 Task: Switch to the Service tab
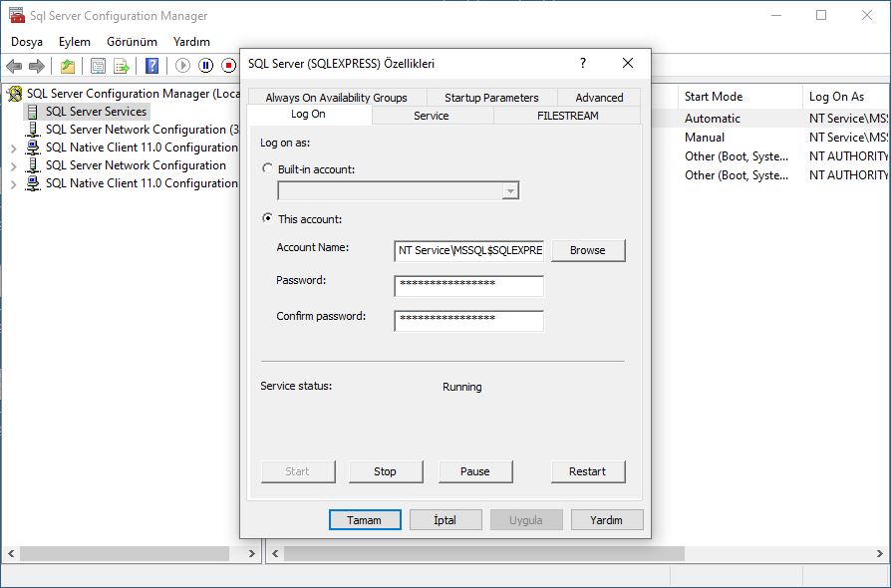tap(432, 116)
